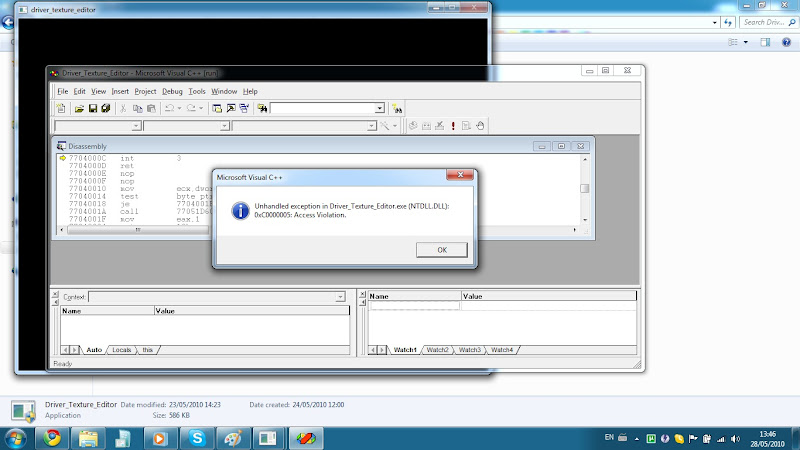Close the Microsoft Visual C++ error dialog
The image size is (800, 450).
[x=460, y=175]
